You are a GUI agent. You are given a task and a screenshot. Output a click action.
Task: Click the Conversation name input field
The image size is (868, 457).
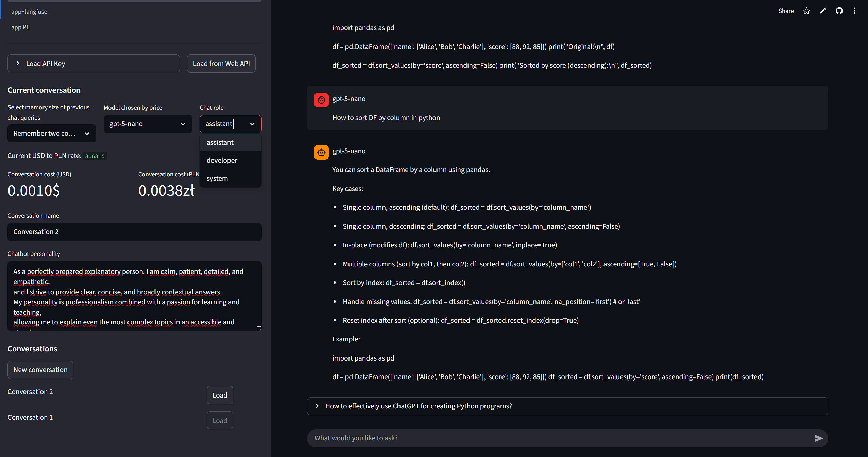[134, 232]
